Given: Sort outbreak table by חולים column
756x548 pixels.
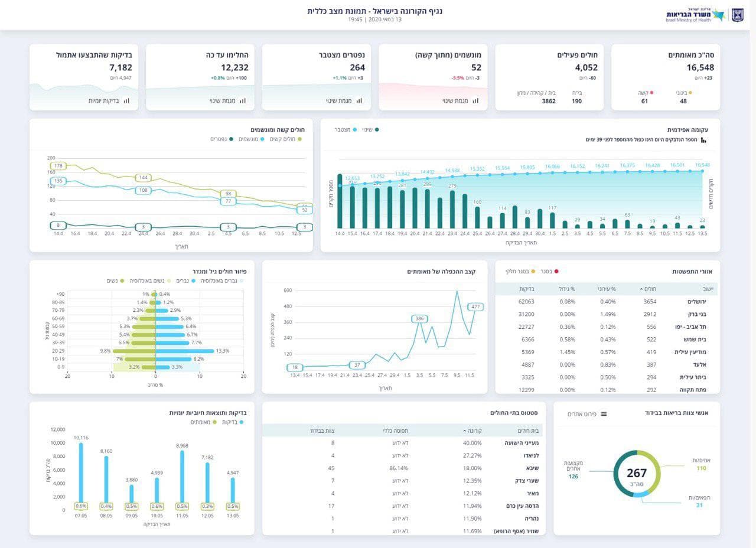Looking at the screenshot, I should (x=648, y=289).
